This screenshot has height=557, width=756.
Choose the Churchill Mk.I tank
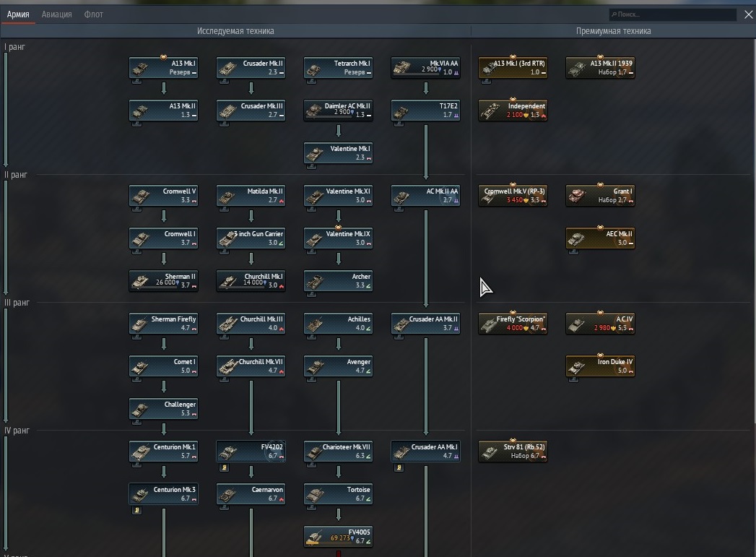point(251,281)
